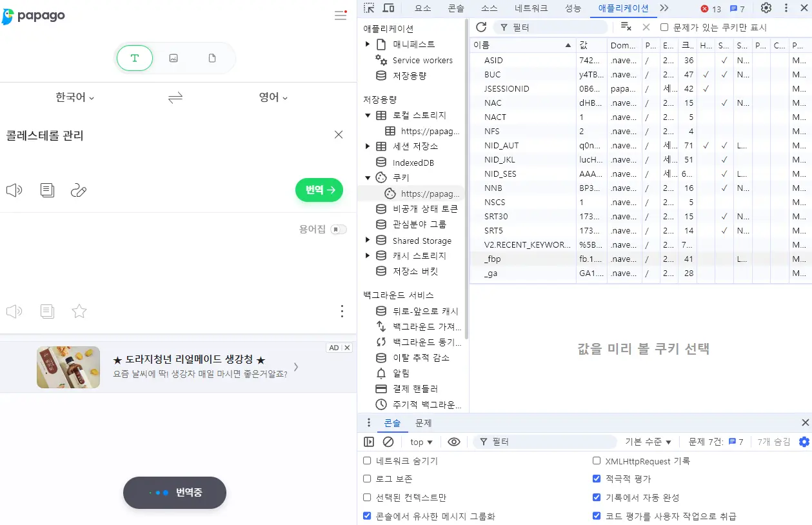Screen dimensions: 812x525
Task: Enable showing only problematic cookies
Action: (x=664, y=26)
